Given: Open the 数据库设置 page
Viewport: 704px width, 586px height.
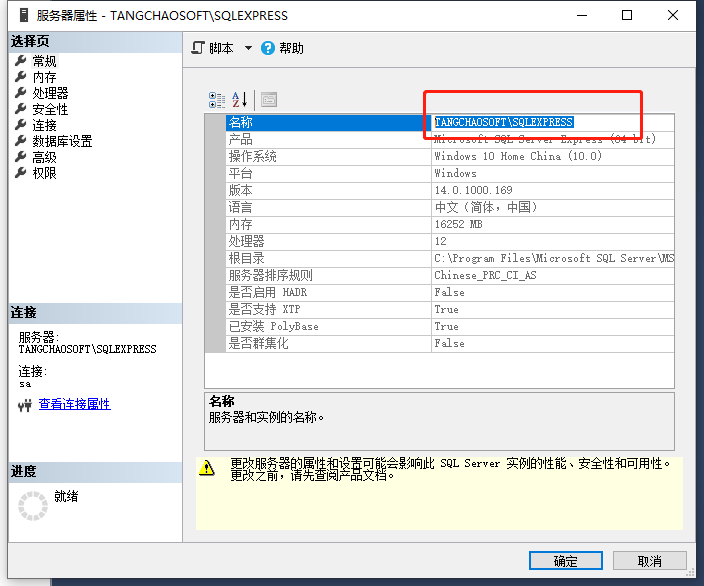Looking at the screenshot, I should (x=62, y=141).
